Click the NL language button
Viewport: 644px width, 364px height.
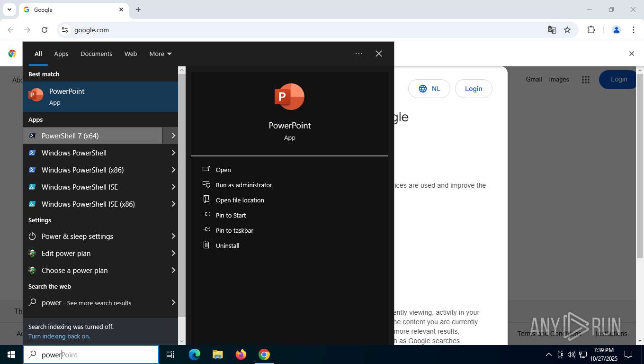(429, 89)
